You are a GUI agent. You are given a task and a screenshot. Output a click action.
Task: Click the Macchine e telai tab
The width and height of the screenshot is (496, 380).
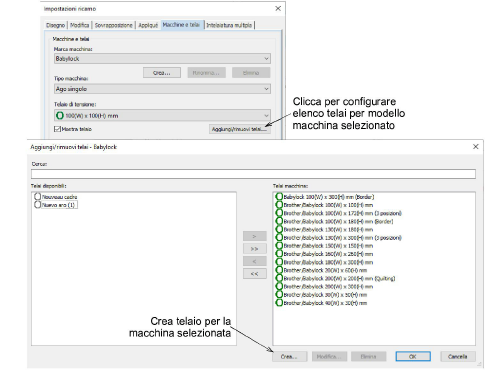[182, 25]
